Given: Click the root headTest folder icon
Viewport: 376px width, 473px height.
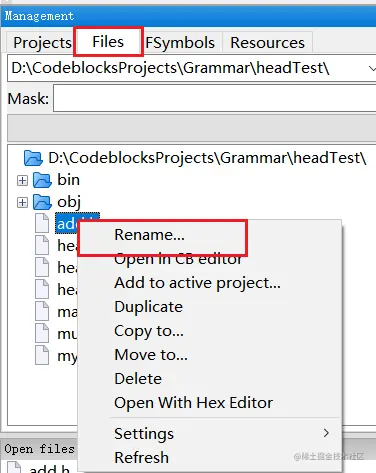Looking at the screenshot, I should point(33,158).
